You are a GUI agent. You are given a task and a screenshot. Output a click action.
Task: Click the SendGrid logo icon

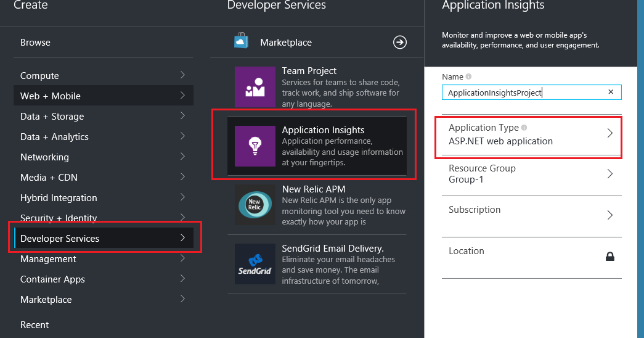(x=255, y=264)
